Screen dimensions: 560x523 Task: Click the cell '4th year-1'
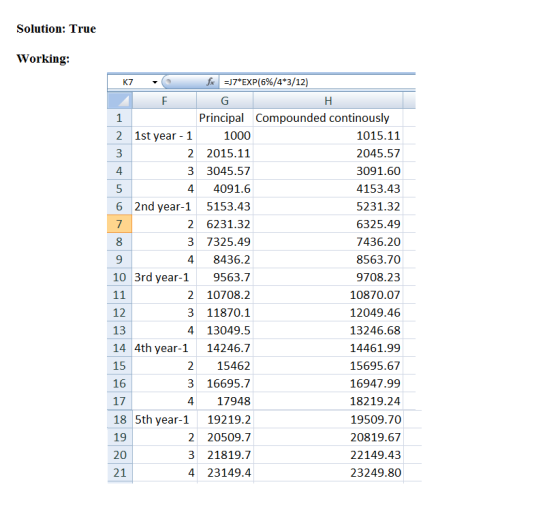click(164, 348)
